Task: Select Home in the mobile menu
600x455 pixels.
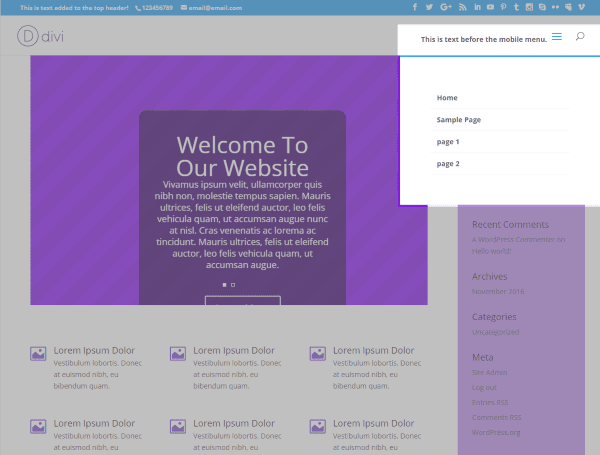Action: (447, 98)
